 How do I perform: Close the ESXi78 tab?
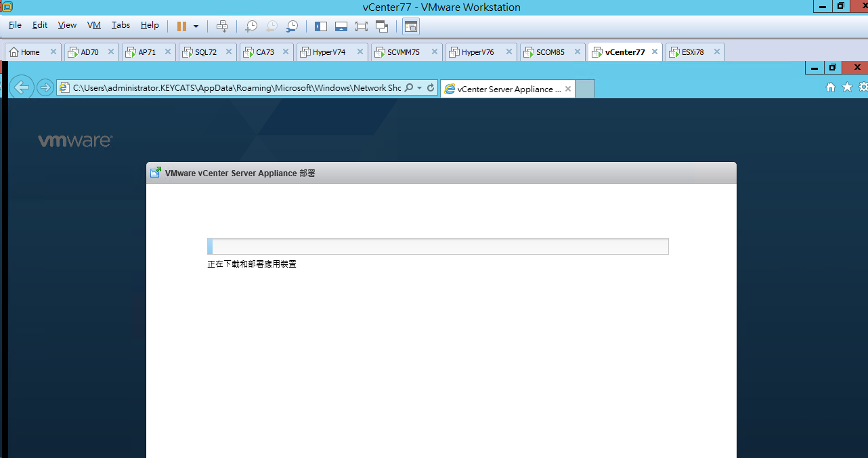pos(716,51)
